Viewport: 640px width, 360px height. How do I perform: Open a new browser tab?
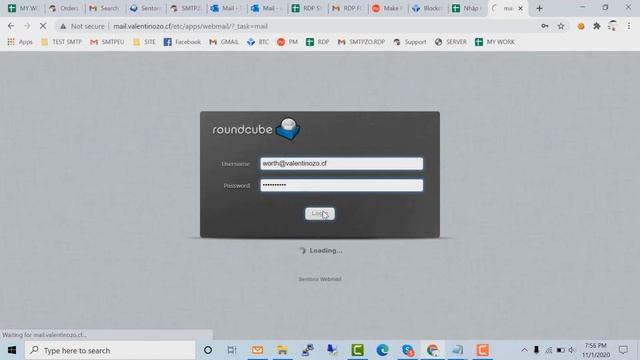tap(539, 8)
